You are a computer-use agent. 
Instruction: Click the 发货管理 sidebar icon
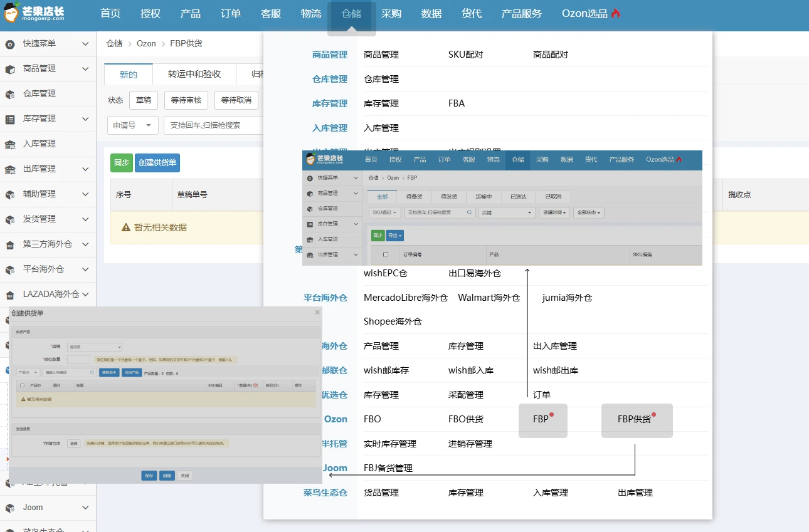click(10, 219)
